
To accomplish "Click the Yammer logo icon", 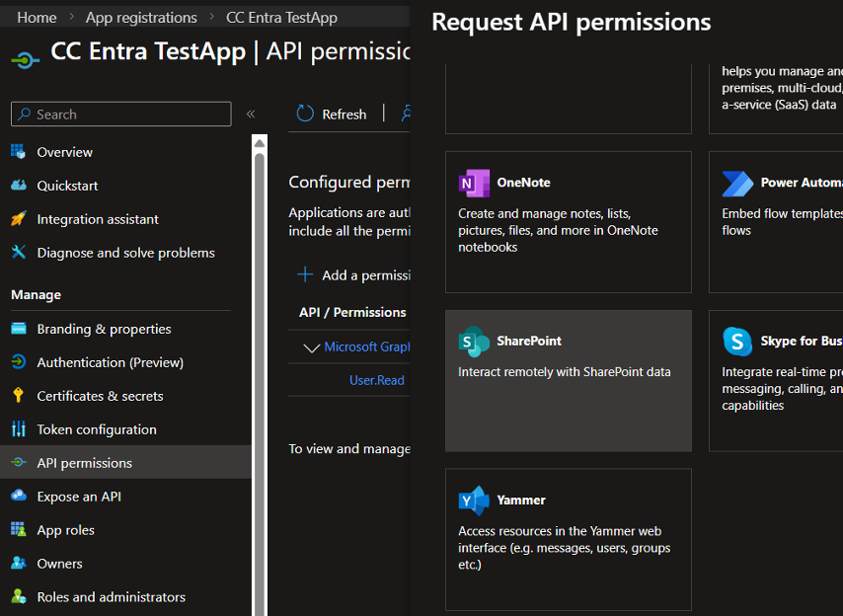I will [x=474, y=500].
